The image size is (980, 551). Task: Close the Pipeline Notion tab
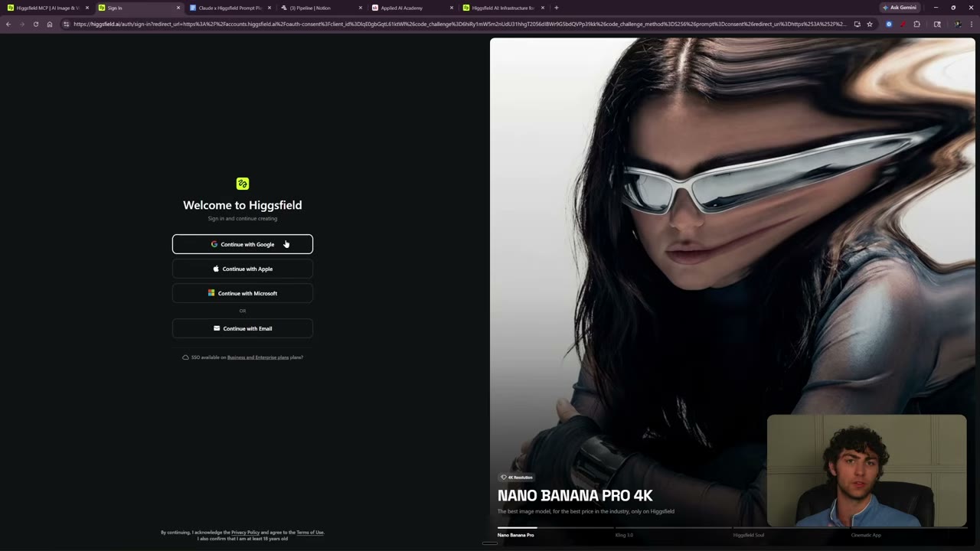[361, 8]
